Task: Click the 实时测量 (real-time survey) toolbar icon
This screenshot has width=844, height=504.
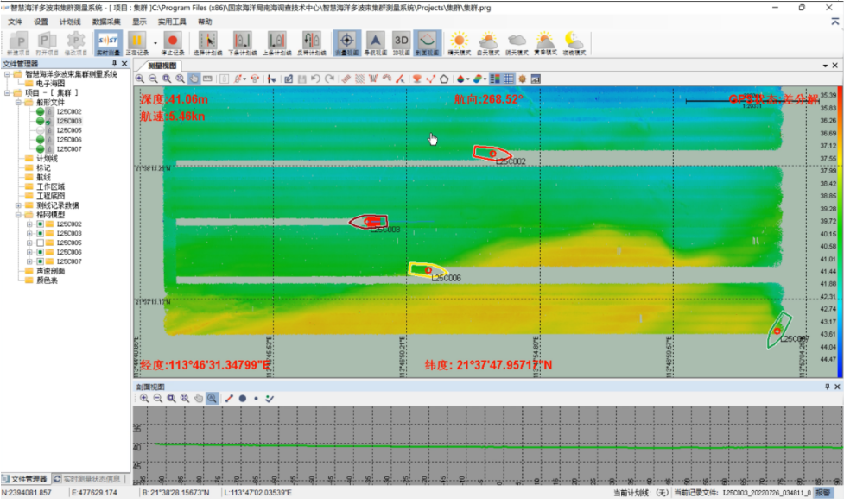Action: point(108,42)
